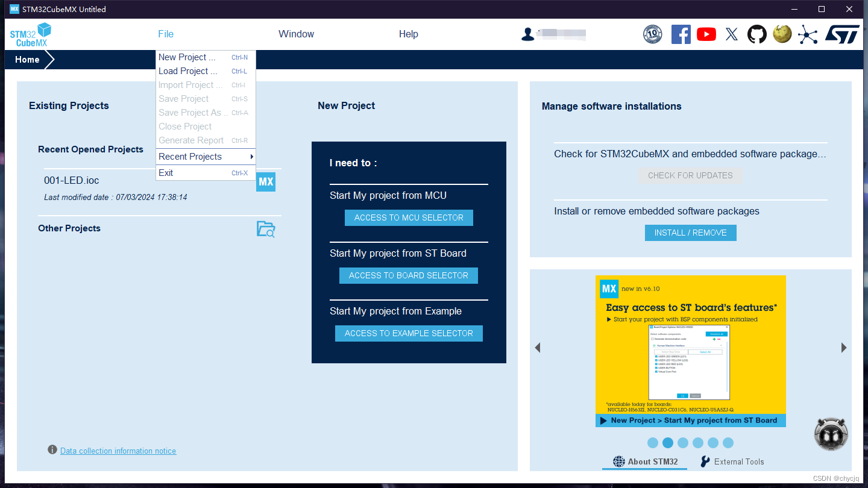
Task: Click ACCESS TO MCU SELECTOR button
Action: [x=409, y=217]
